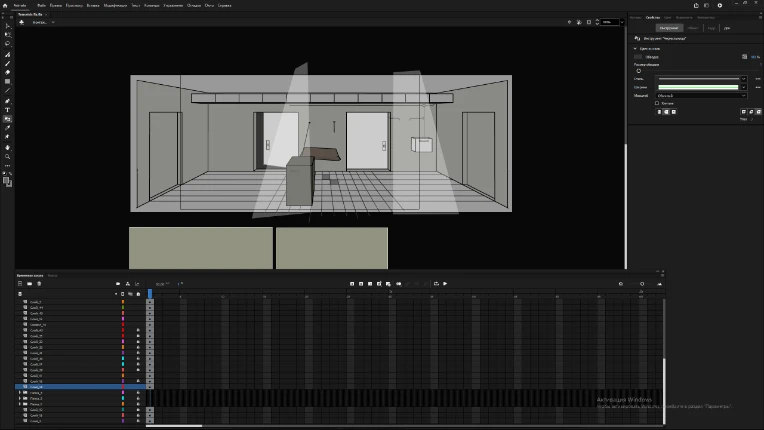Select the last stroke join style button

(759, 112)
